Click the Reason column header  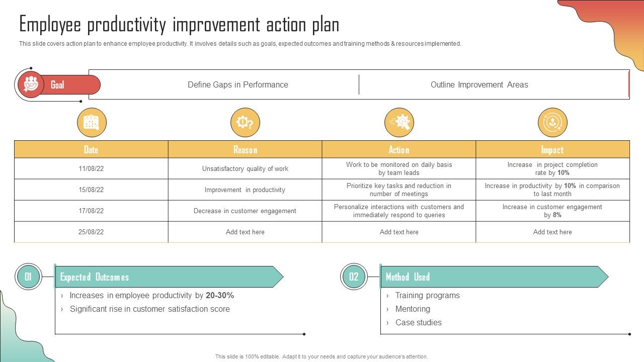point(245,150)
